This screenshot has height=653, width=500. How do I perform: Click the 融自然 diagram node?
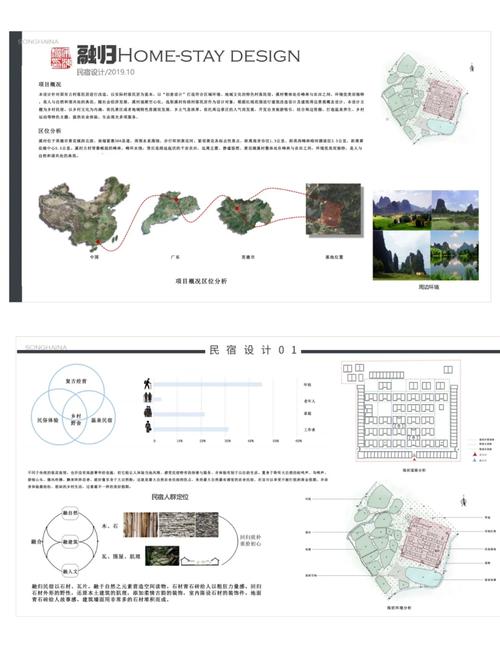[70, 513]
